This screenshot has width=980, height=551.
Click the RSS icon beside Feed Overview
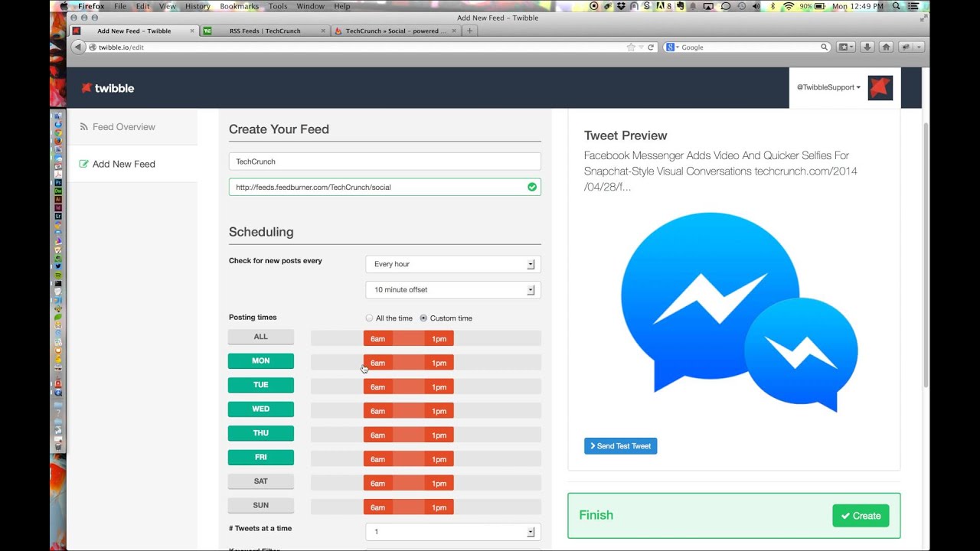(x=84, y=127)
